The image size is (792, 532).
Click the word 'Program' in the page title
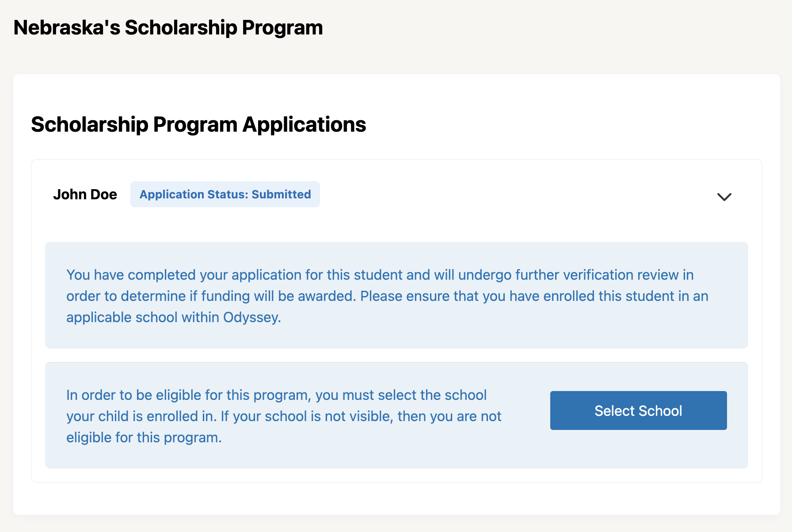pyautogui.click(x=282, y=28)
